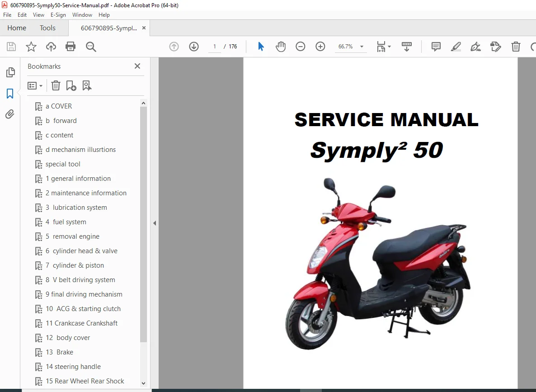Open the File menu
This screenshot has width=536, height=392.
pyautogui.click(x=7, y=15)
